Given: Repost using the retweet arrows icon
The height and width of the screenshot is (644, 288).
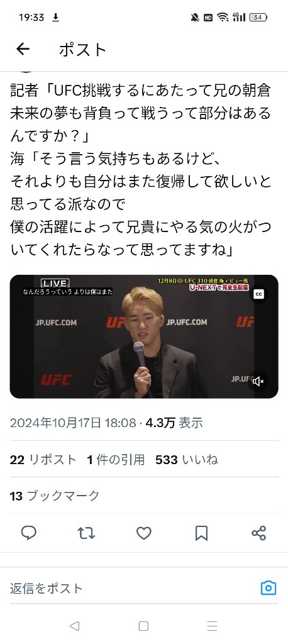Looking at the screenshot, I should click(x=86, y=533).
